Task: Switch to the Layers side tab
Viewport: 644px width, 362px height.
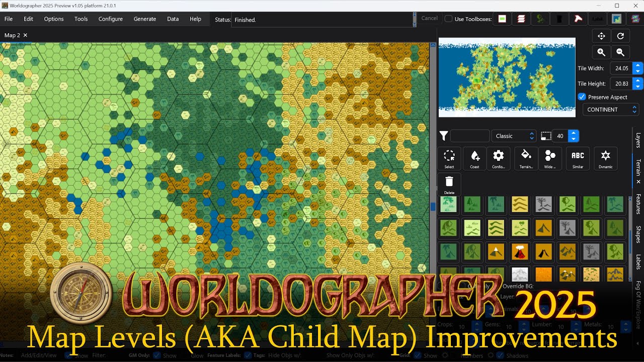Action: click(638, 140)
